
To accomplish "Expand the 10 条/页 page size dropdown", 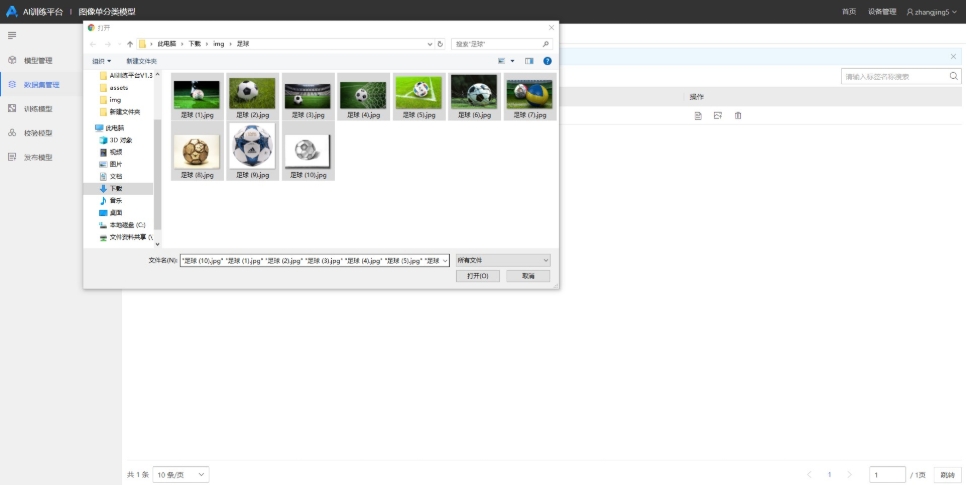I will pos(181,474).
